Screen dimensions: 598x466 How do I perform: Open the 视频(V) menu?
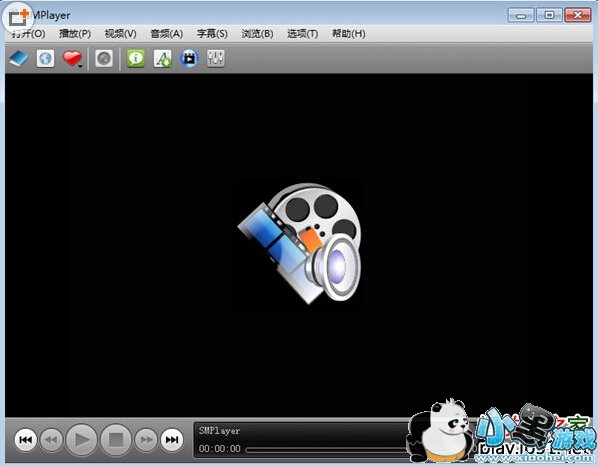coord(121,34)
